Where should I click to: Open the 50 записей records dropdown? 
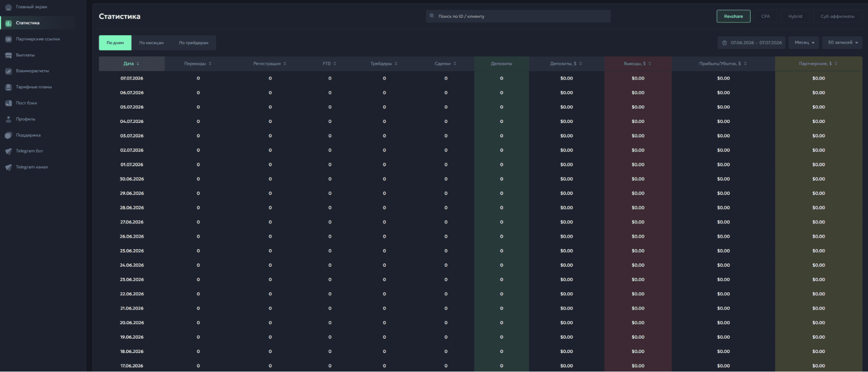click(x=842, y=43)
